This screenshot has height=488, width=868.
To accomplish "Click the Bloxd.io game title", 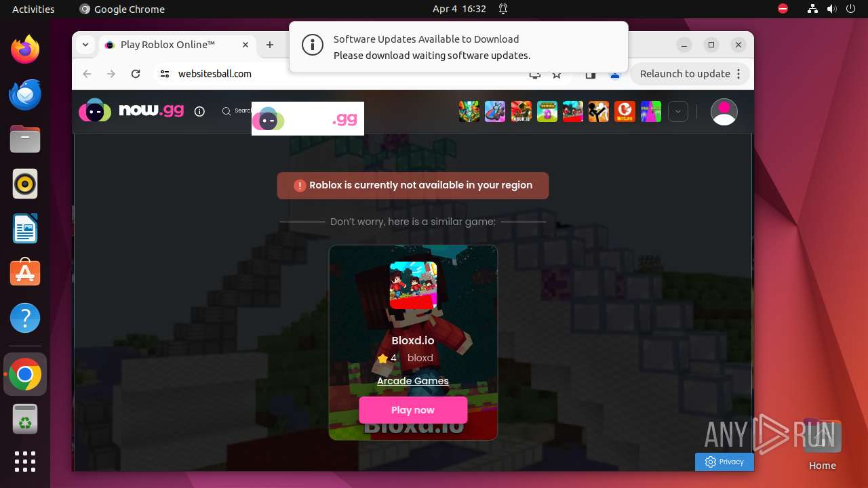I will tap(413, 340).
